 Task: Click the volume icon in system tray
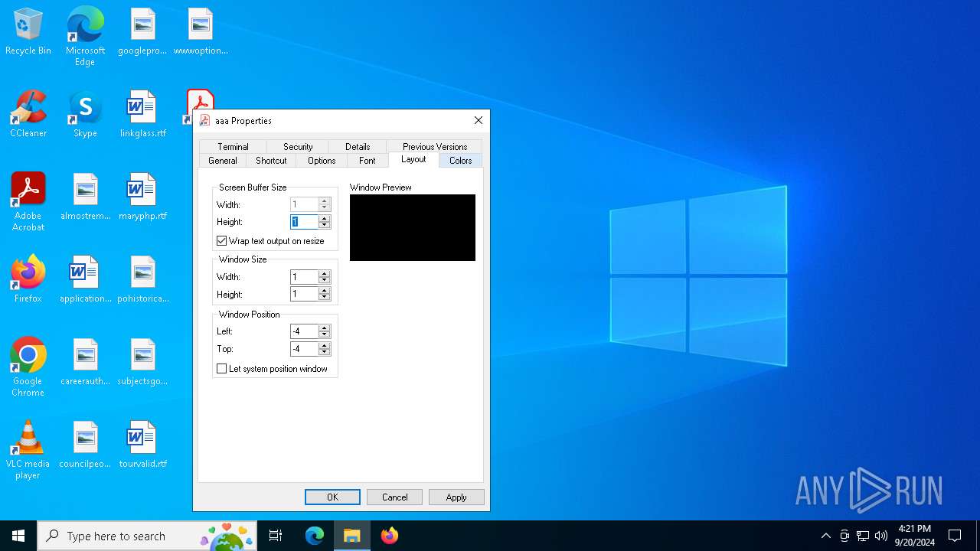(881, 536)
